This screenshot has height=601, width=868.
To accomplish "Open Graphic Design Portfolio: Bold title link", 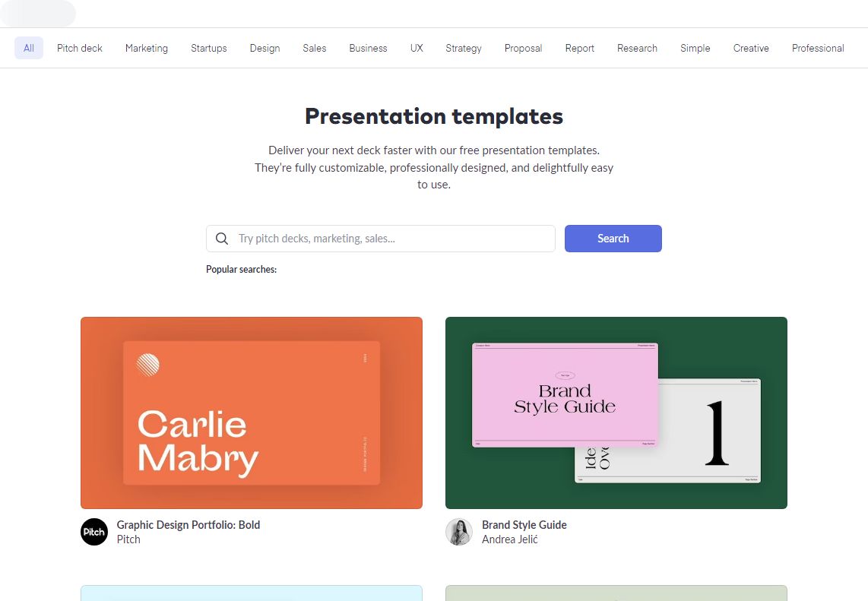I will pyautogui.click(x=188, y=524).
